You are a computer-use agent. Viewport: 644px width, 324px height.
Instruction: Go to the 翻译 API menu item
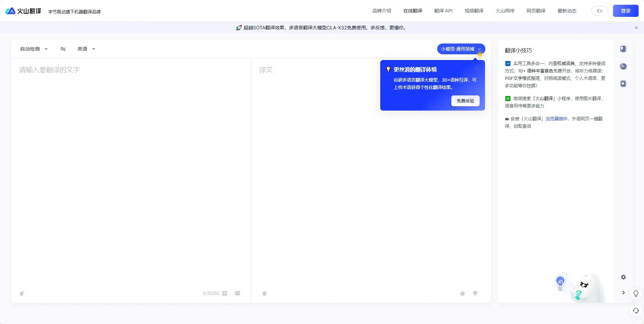(444, 10)
